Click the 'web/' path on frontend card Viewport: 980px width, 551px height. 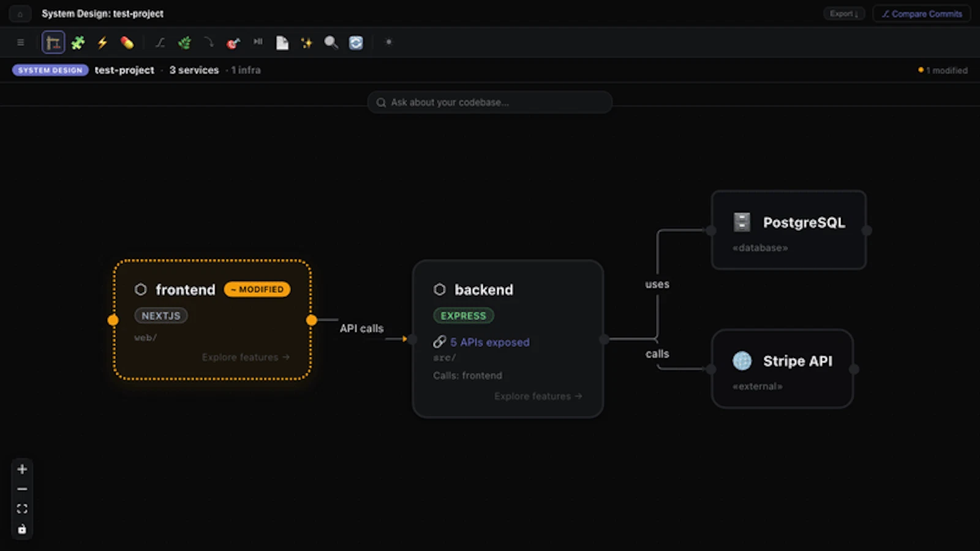pos(146,337)
